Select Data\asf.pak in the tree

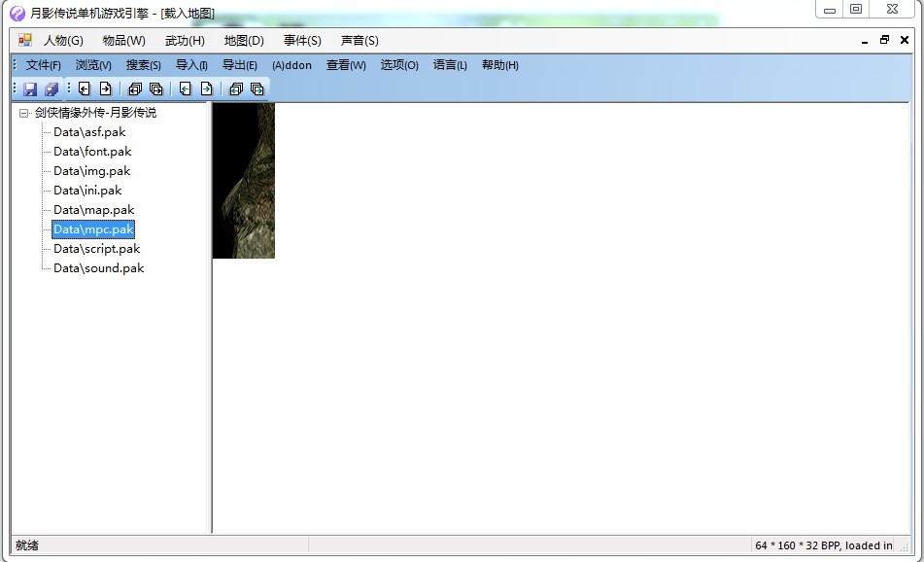[x=89, y=132]
